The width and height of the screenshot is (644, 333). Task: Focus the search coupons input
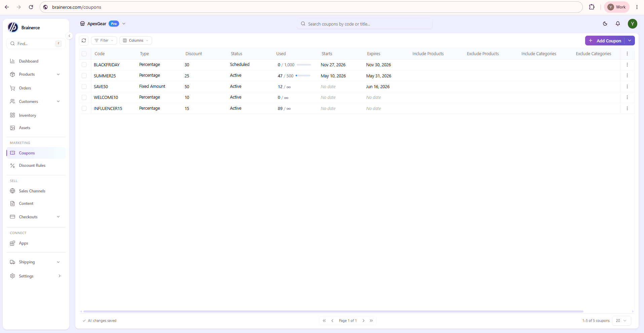[x=365, y=24]
